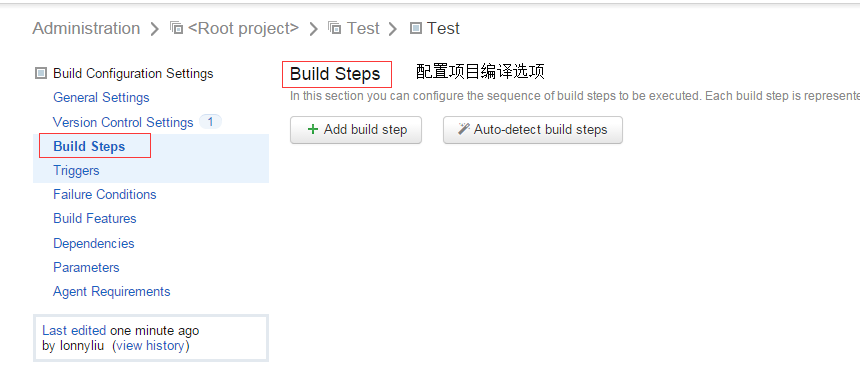Open Build Features section
The width and height of the screenshot is (860, 370).
pyautogui.click(x=95, y=219)
